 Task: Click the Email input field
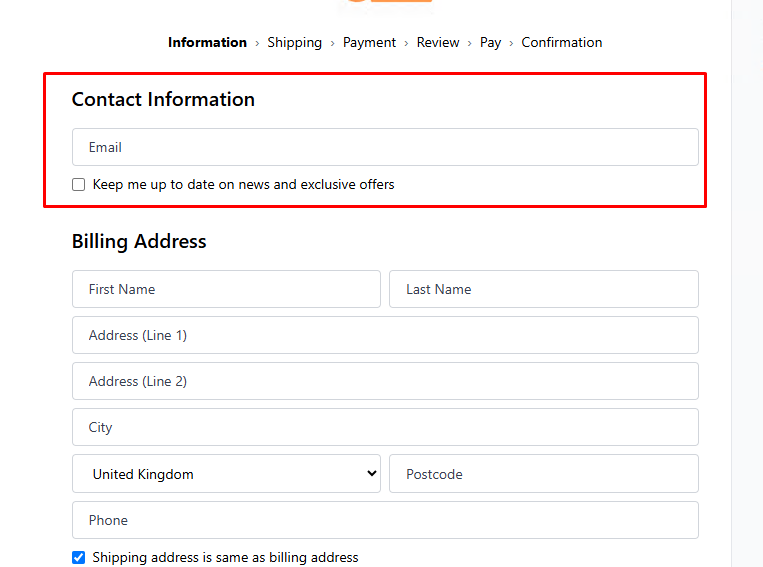[x=385, y=147]
